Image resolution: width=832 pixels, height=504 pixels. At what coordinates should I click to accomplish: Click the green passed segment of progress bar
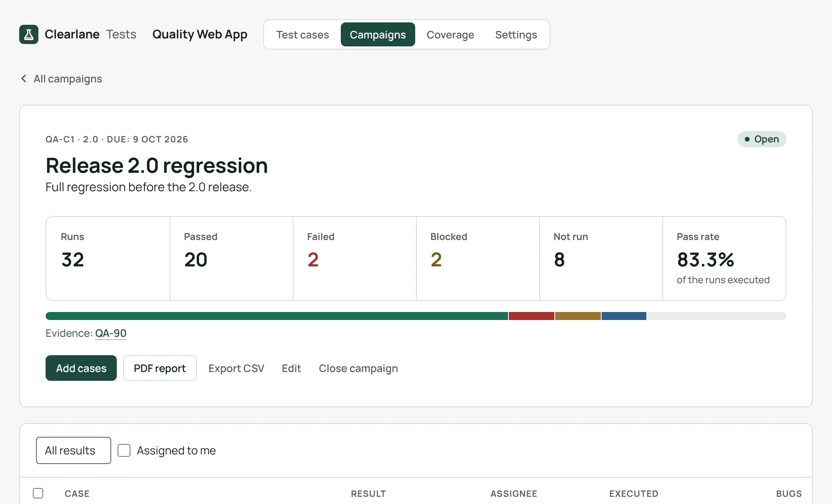pyautogui.click(x=277, y=316)
